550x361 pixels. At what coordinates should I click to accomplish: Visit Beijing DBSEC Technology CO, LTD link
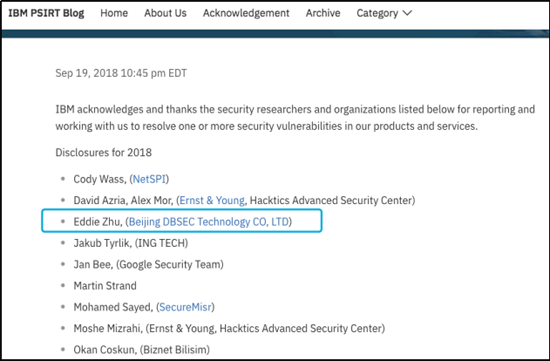(x=209, y=222)
